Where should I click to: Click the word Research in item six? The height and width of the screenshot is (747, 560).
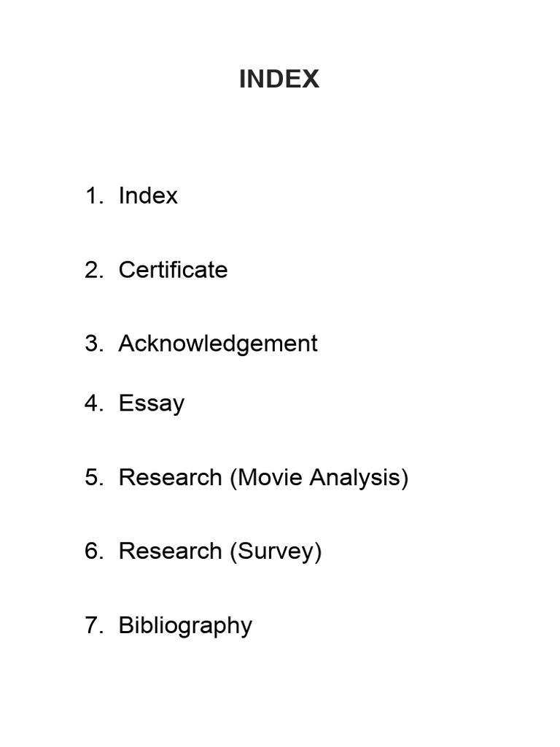point(170,551)
